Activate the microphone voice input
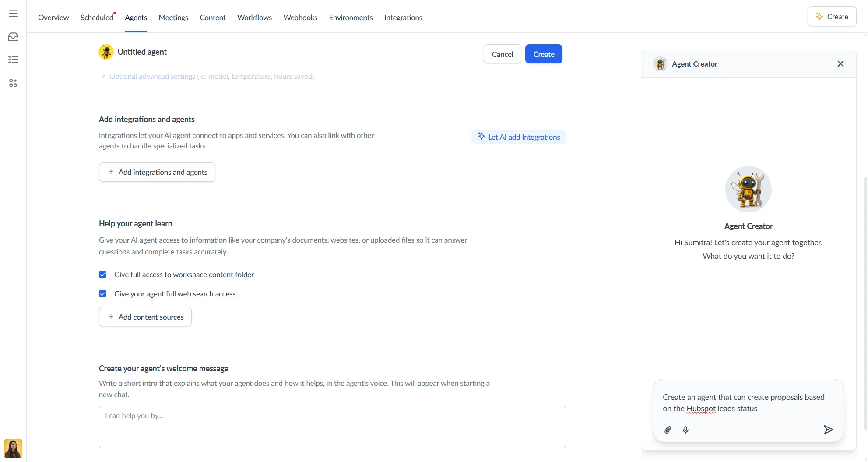This screenshot has height=462, width=868. point(685,430)
